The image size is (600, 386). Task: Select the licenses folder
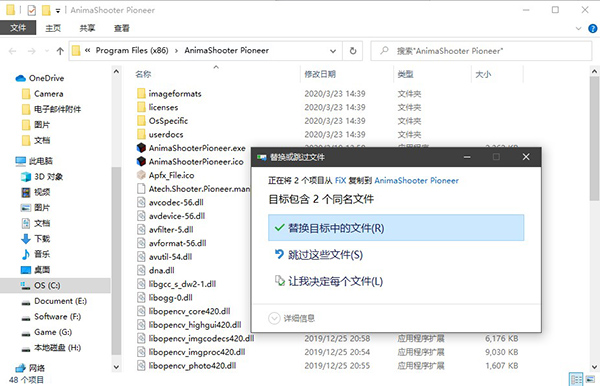pyautogui.click(x=158, y=107)
